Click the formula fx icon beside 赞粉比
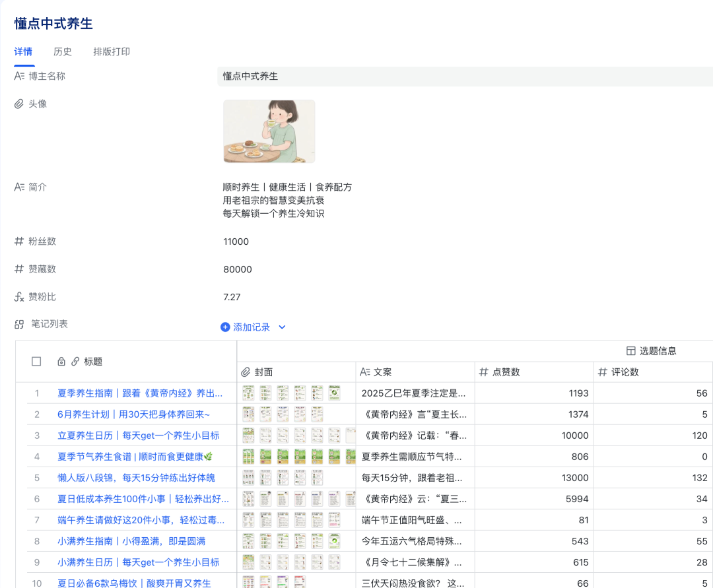Viewport: 713px width, 588px height. (20, 296)
